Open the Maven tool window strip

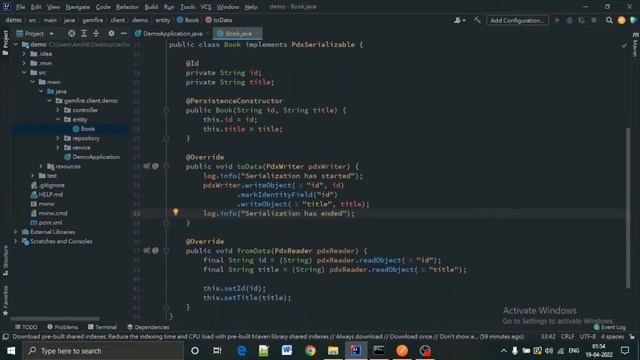pos(635,46)
